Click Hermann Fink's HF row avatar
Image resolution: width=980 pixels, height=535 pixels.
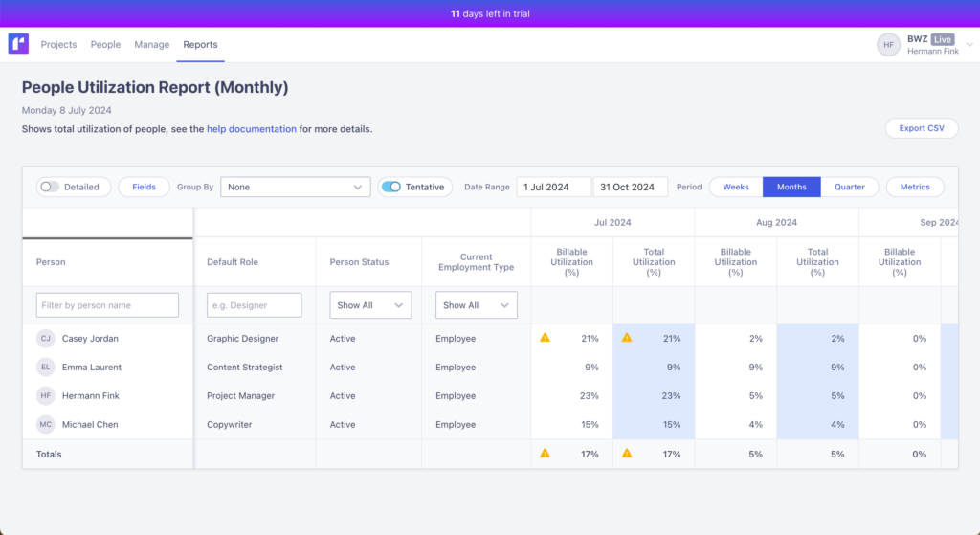(46, 395)
